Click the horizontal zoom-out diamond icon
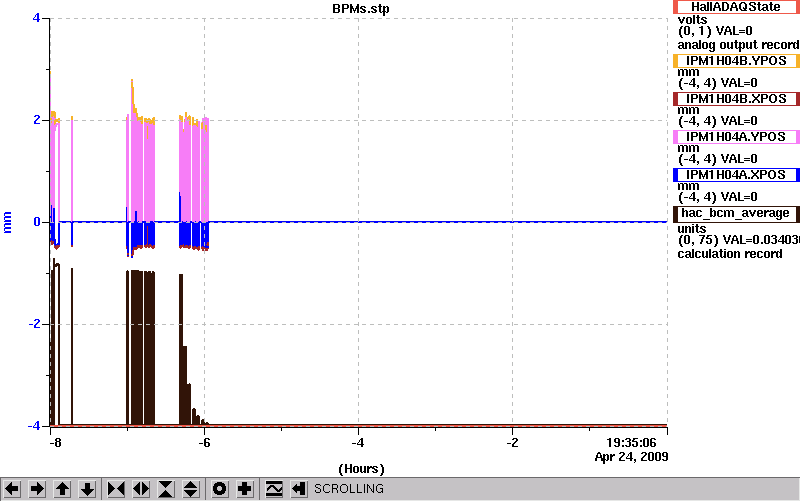The image size is (800, 501). 141,489
